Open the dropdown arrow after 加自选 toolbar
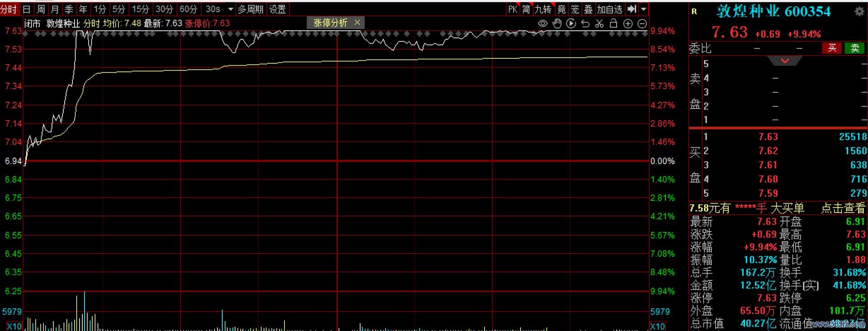The height and width of the screenshot is (331, 868). coord(644,9)
